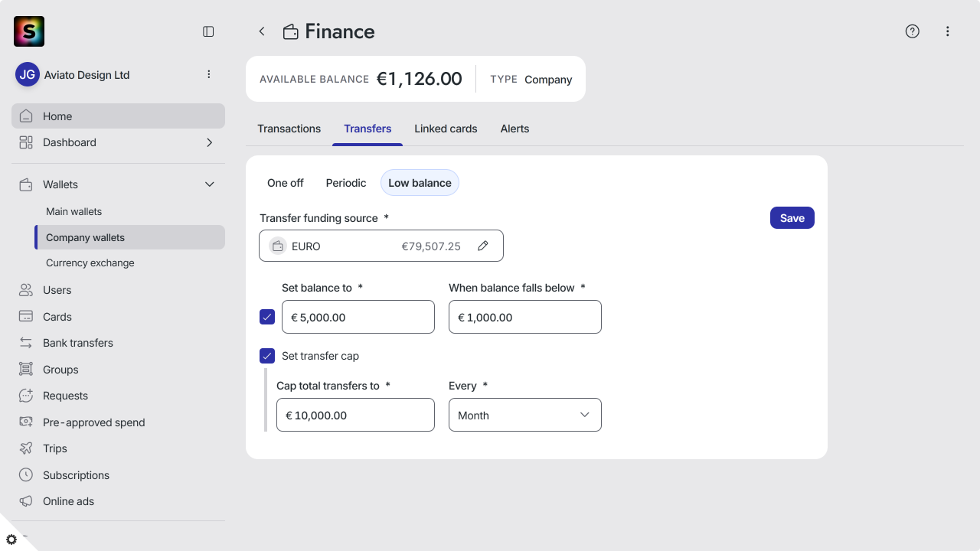Click the Cap total transfers to field
The width and height of the screenshot is (980, 551).
355,415
